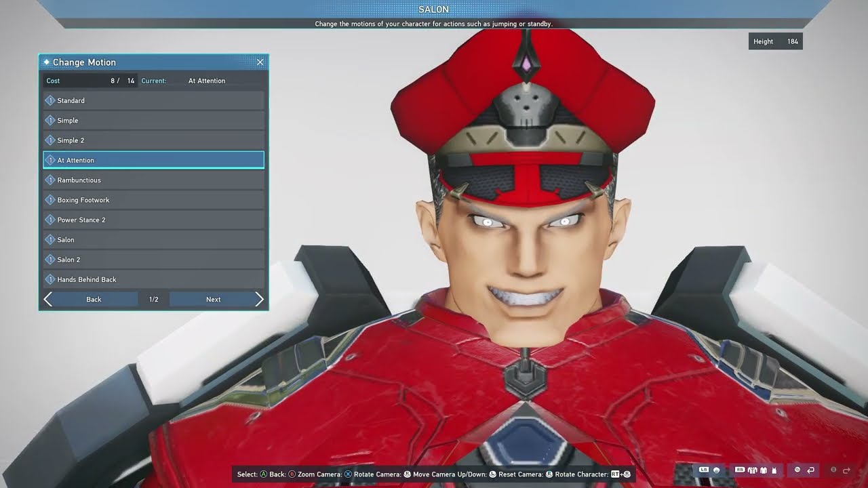
Task: Close the Change Motion panel
Action: pyautogui.click(x=260, y=62)
